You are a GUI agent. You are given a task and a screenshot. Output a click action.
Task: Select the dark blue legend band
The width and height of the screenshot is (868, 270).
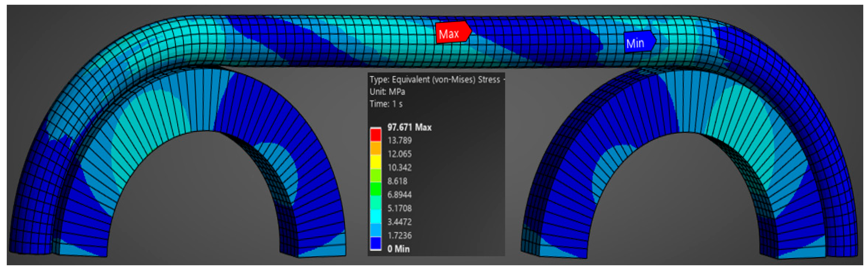(x=375, y=243)
